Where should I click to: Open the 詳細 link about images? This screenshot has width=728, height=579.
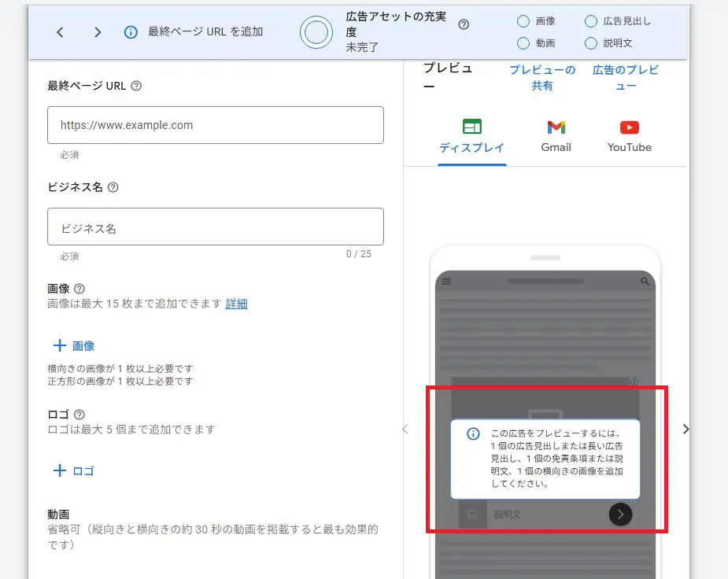click(236, 304)
